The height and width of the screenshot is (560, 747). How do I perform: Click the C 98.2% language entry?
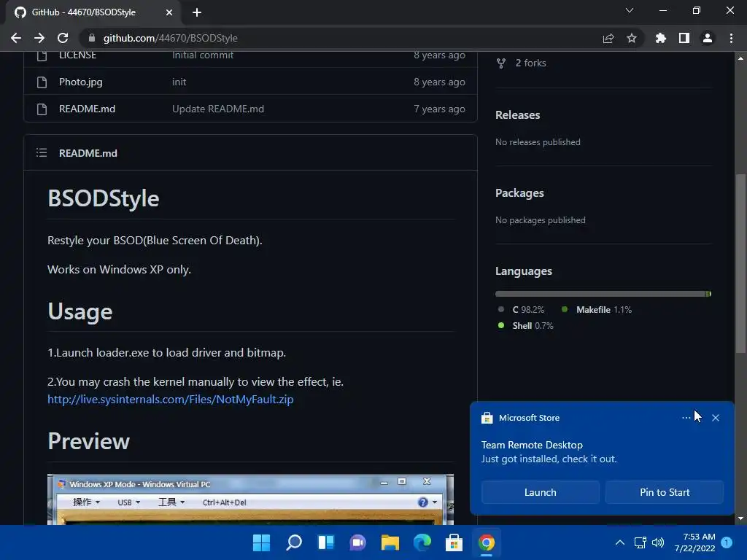(521, 309)
